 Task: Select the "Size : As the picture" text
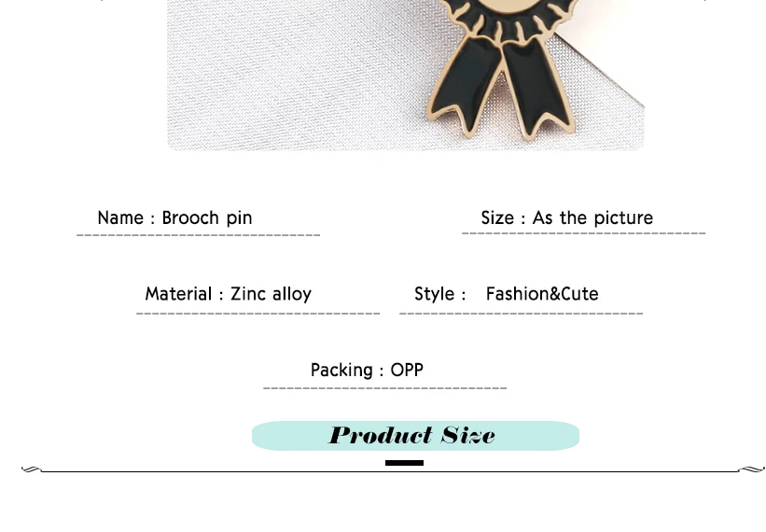[566, 217]
